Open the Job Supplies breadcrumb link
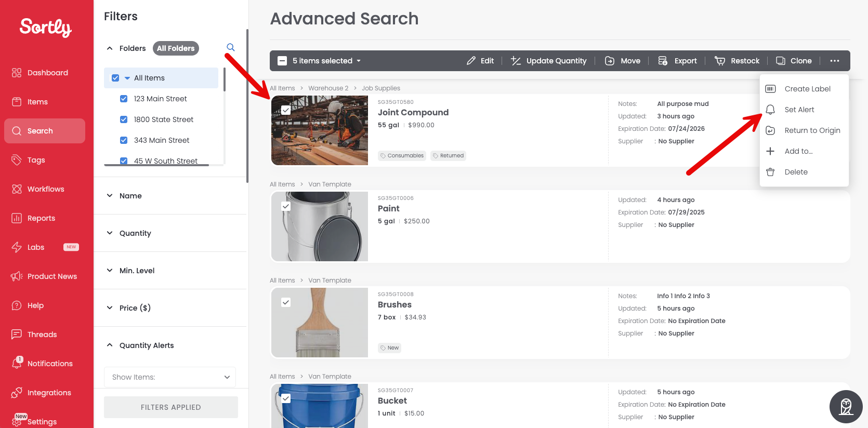This screenshot has width=868, height=428. (381, 88)
